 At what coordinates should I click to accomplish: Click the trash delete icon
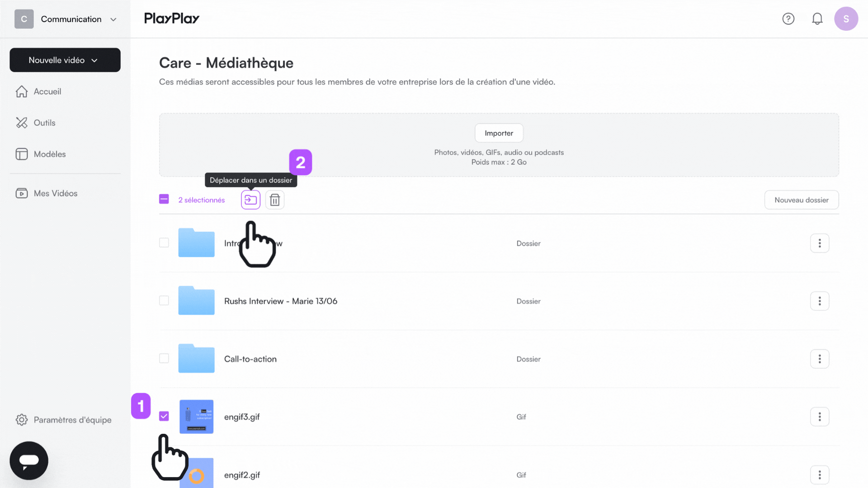[275, 200]
